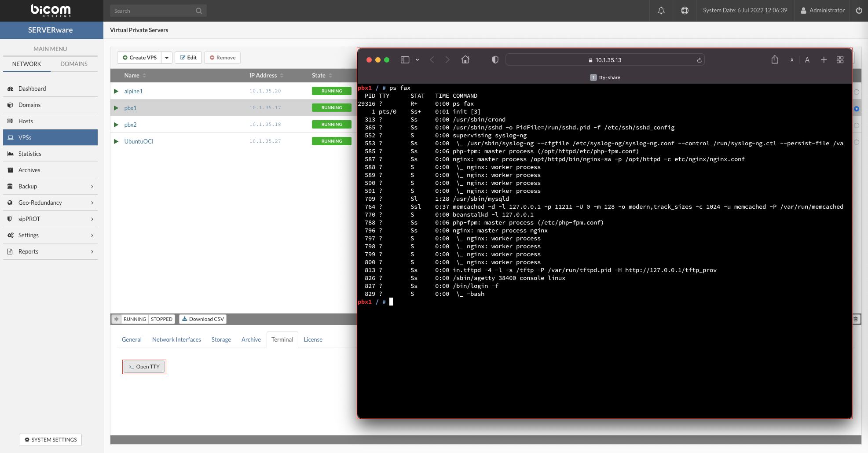Viewport: 868px width, 453px height.
Task: Show Safari tab overview grid
Action: 840,60
